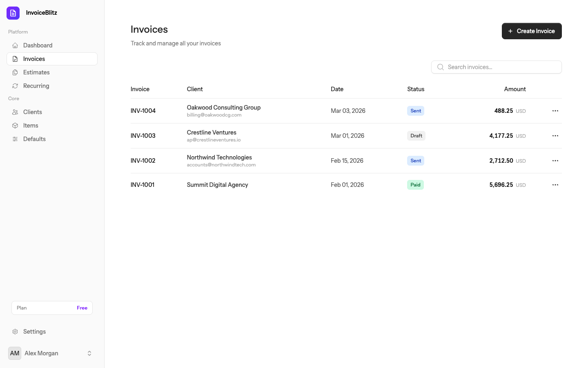This screenshot has width=588, height=368.
Task: Click the search magnifier icon
Action: (440, 67)
